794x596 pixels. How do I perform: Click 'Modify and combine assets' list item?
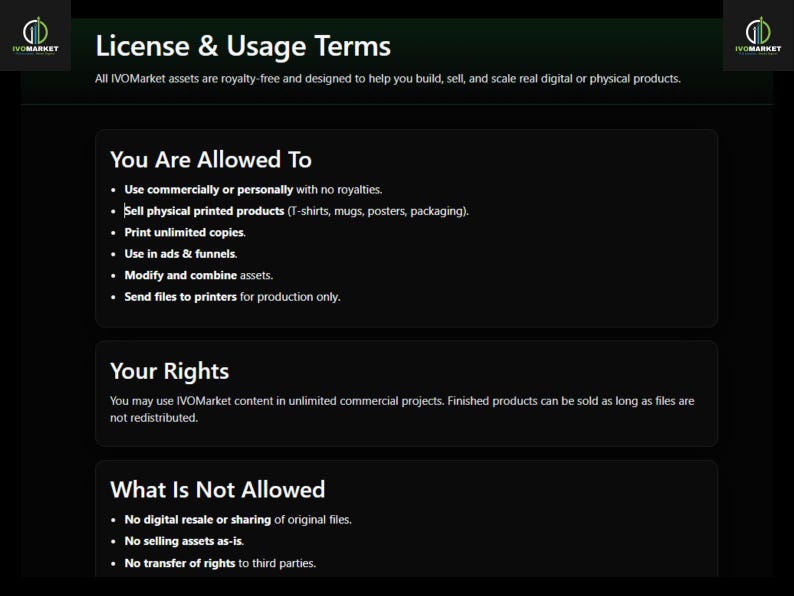coord(198,275)
